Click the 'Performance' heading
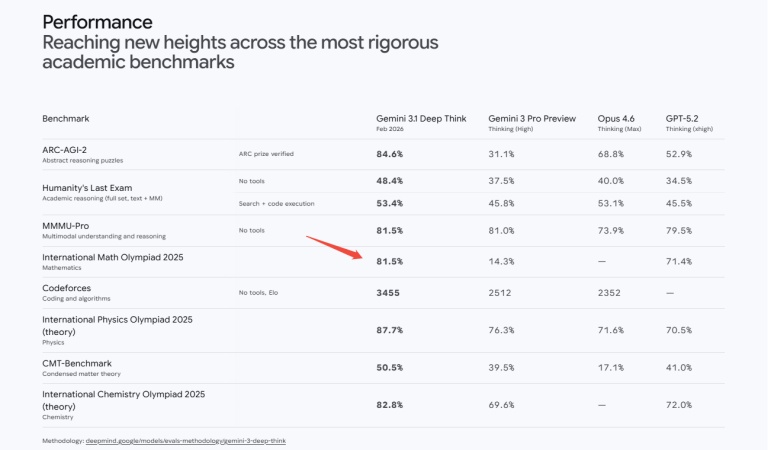Viewport: 771px width, 450px height. (97, 22)
